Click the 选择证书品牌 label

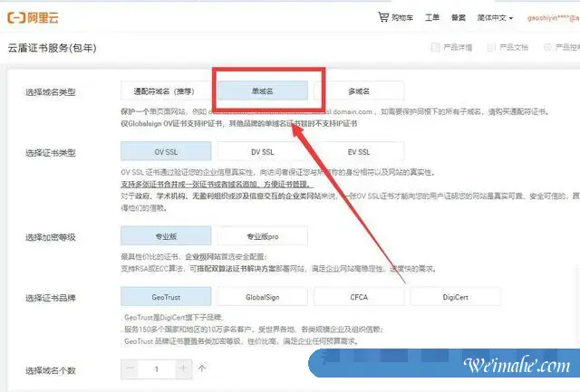click(51, 298)
